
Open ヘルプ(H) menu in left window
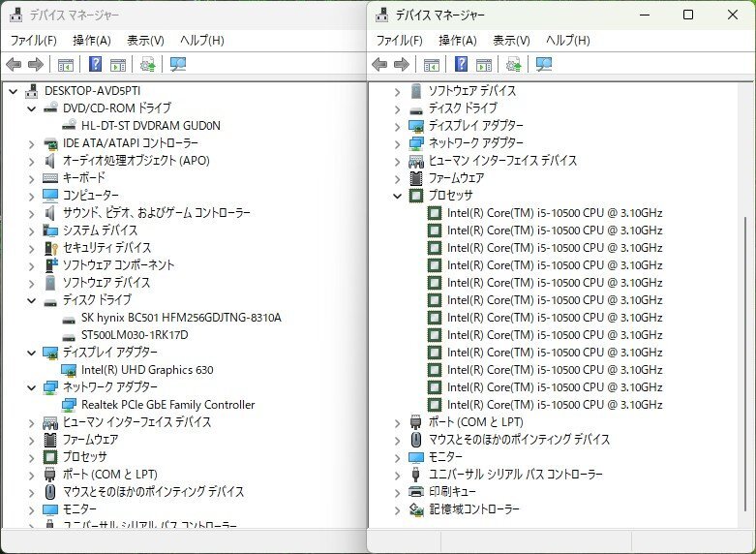click(x=202, y=40)
